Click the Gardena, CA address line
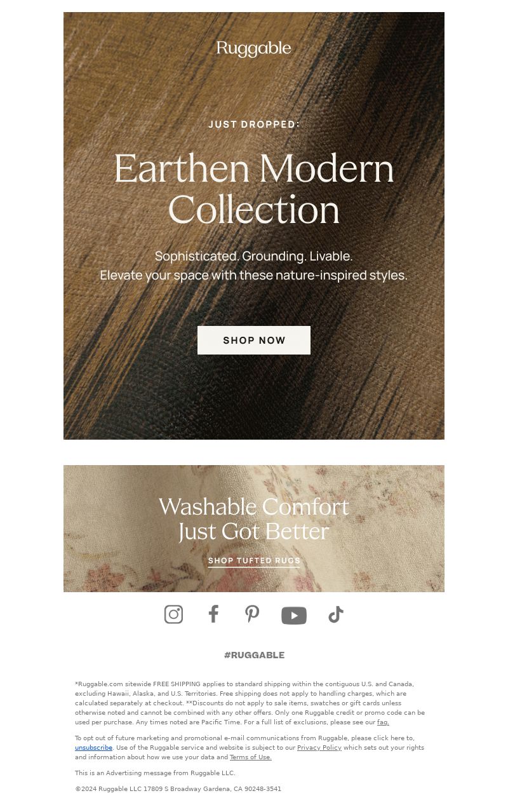This screenshot has height=812, width=508. pyautogui.click(x=178, y=789)
